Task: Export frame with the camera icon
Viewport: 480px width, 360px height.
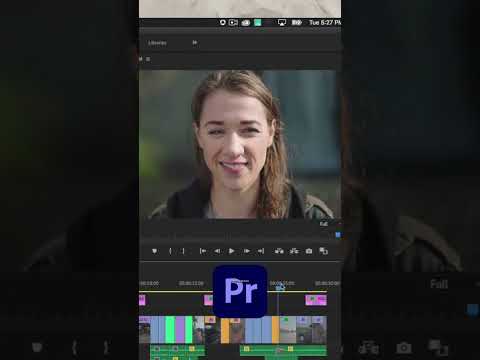Action: 309,251
